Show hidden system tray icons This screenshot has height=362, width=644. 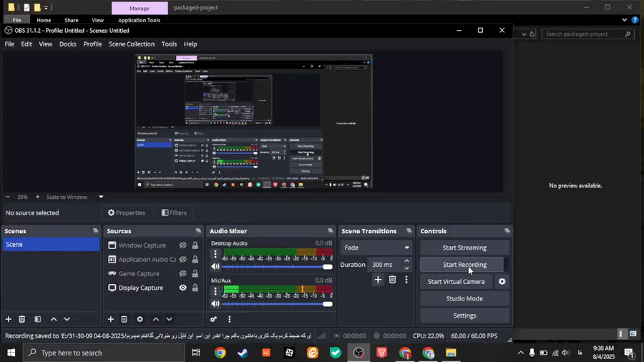pos(520,353)
